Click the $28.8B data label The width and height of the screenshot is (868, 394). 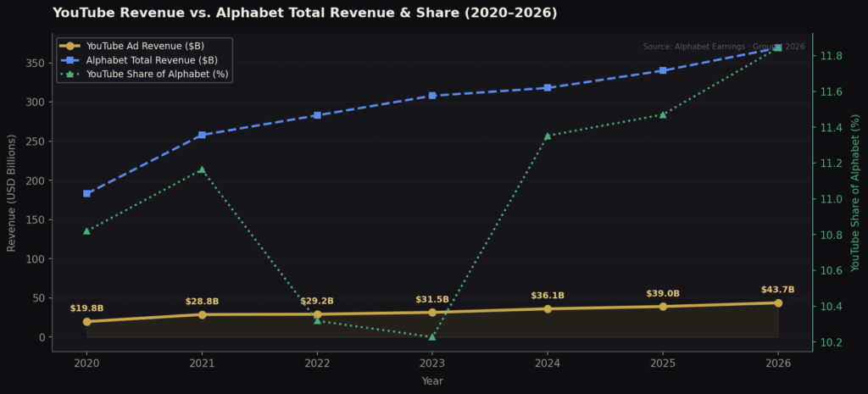pyautogui.click(x=202, y=302)
